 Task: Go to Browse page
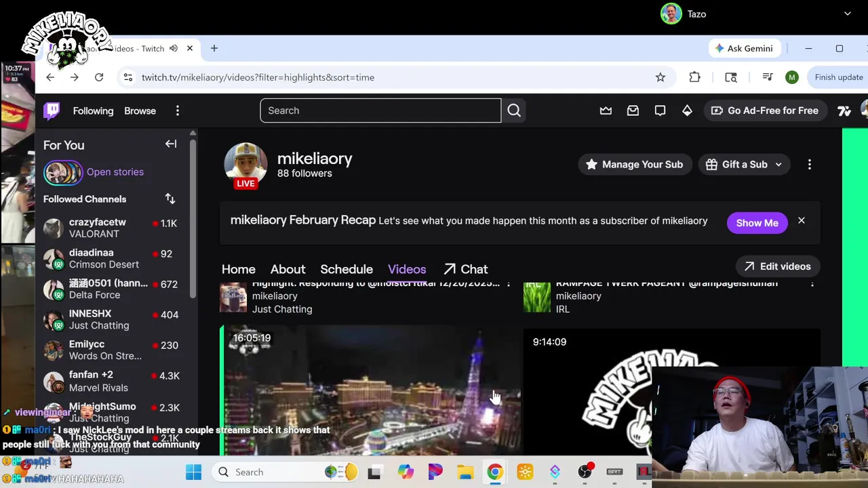tap(140, 110)
